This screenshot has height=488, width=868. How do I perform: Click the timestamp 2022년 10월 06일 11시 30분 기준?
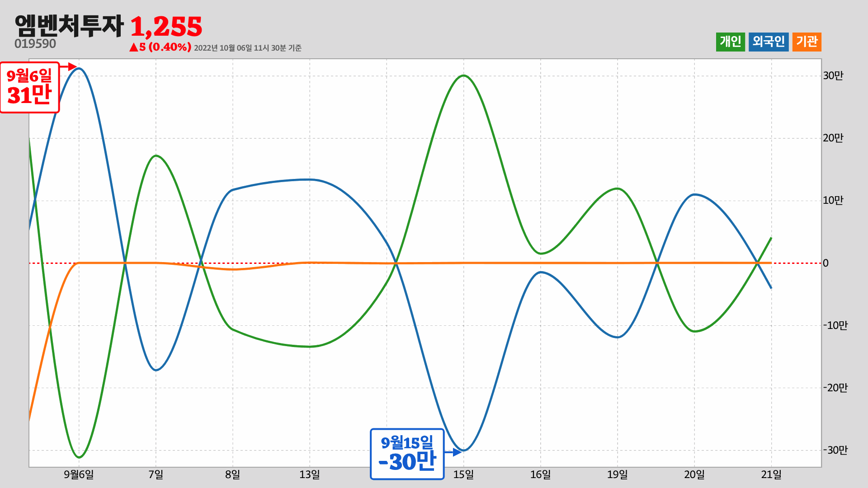click(x=248, y=48)
